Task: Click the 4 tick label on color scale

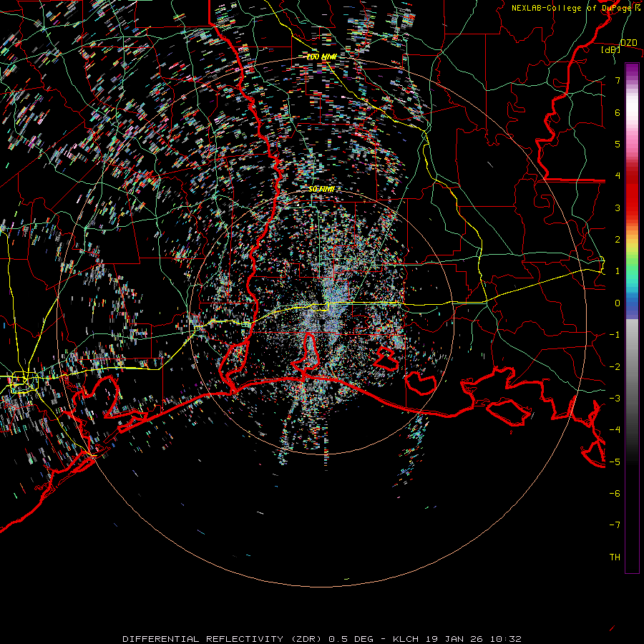Action: click(x=618, y=176)
